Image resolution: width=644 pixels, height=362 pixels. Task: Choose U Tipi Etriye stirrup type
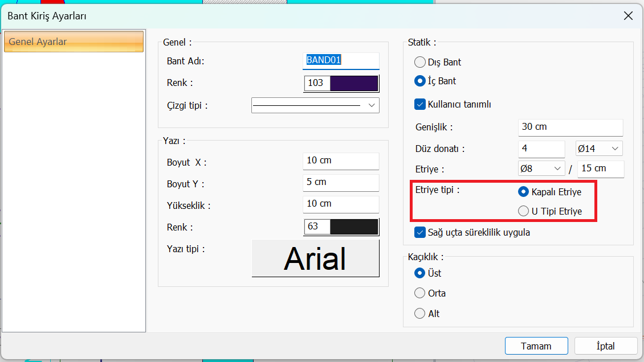523,211
